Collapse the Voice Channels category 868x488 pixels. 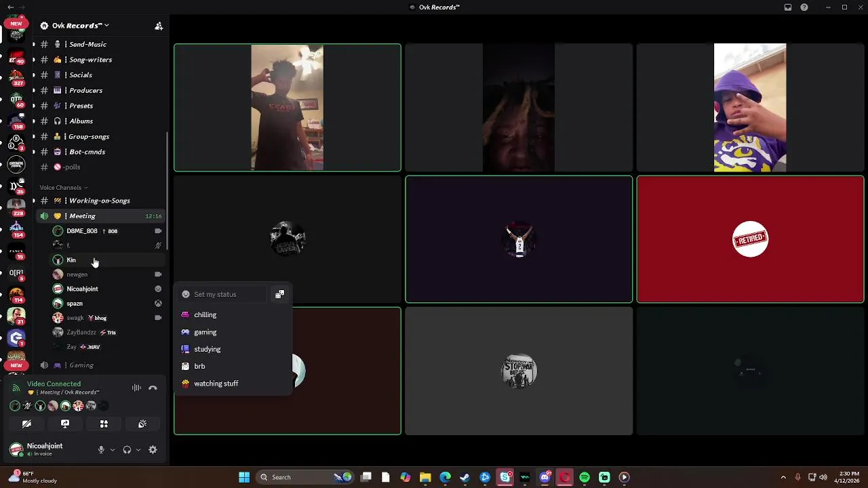63,188
